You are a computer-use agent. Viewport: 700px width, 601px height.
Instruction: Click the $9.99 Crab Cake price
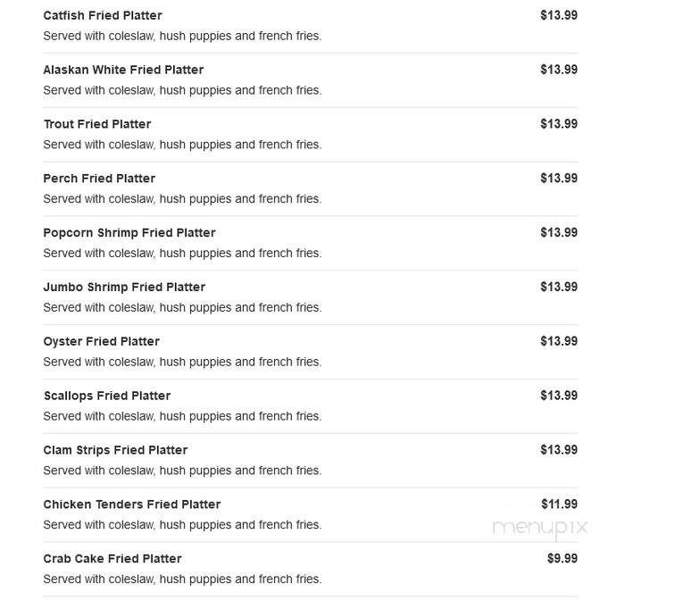tap(562, 559)
